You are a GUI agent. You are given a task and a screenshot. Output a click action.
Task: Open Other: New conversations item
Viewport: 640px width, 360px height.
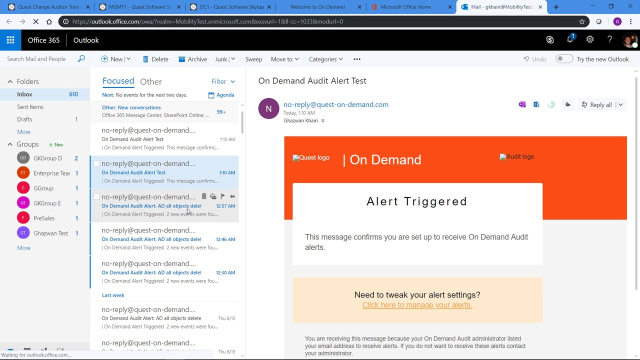click(x=164, y=111)
